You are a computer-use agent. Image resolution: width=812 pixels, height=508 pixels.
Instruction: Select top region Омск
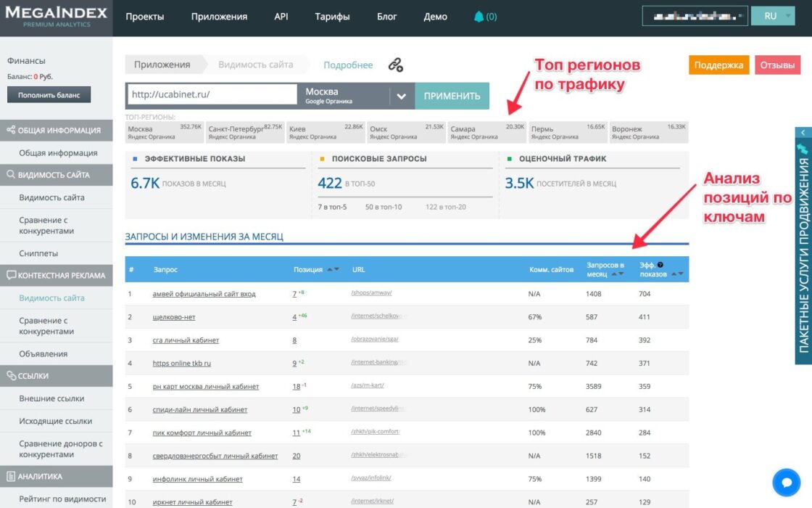pos(407,132)
